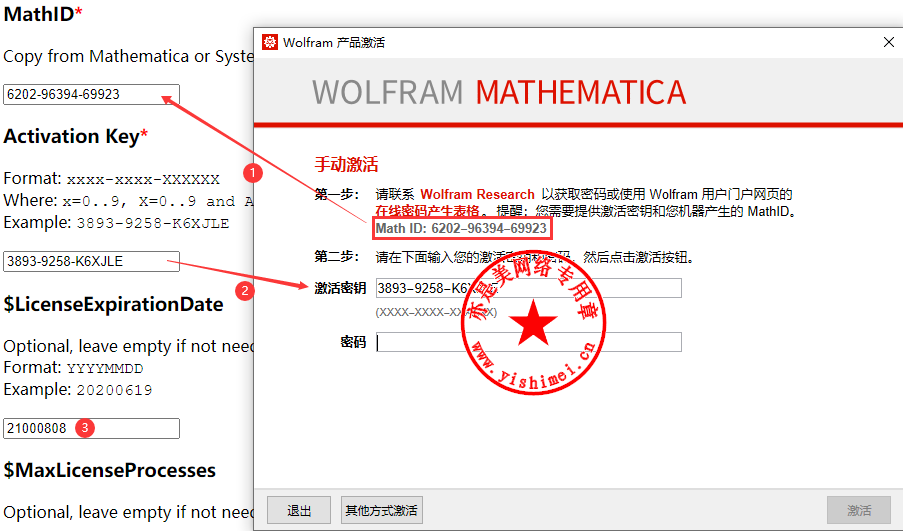Click the example date 20200619 text
Viewport: 903px width, 531px height.
tap(115, 390)
